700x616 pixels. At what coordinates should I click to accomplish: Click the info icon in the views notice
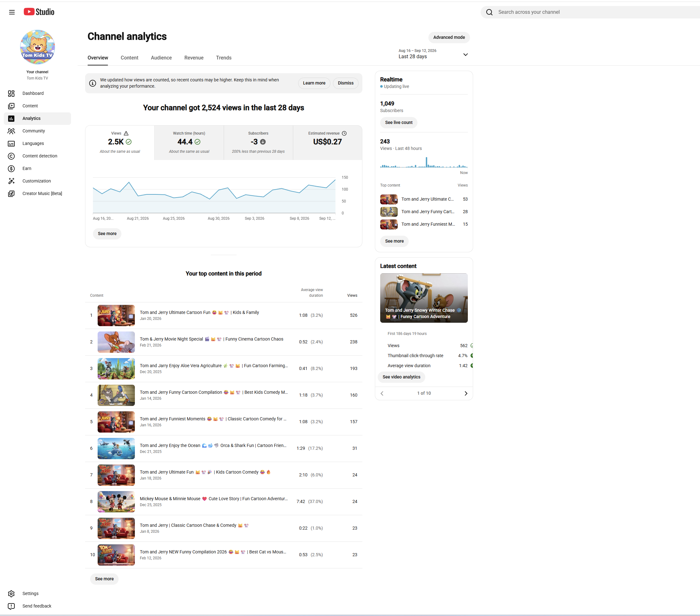(x=92, y=83)
